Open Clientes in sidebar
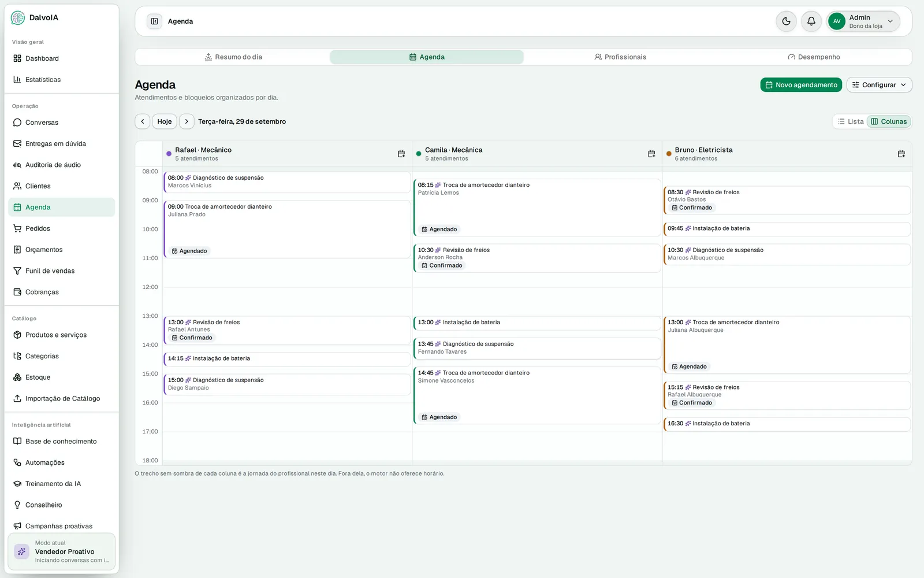Screen dimensions: 924x578 coord(61,186)
